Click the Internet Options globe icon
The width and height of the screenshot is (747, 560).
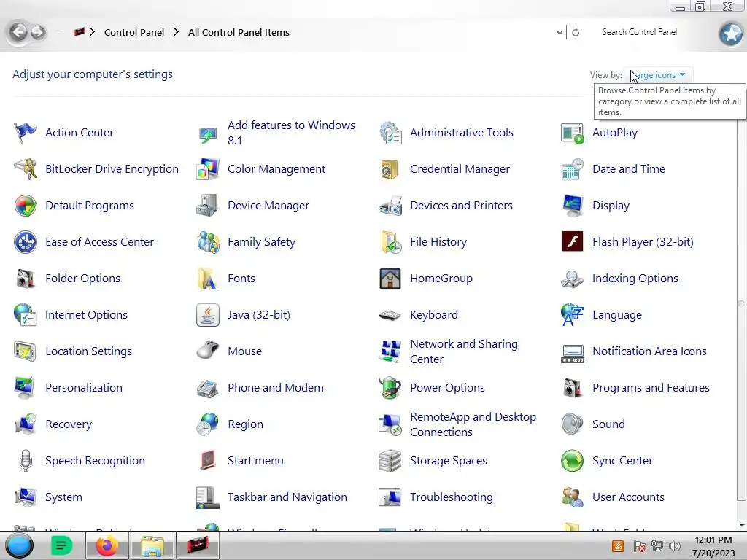point(26,315)
